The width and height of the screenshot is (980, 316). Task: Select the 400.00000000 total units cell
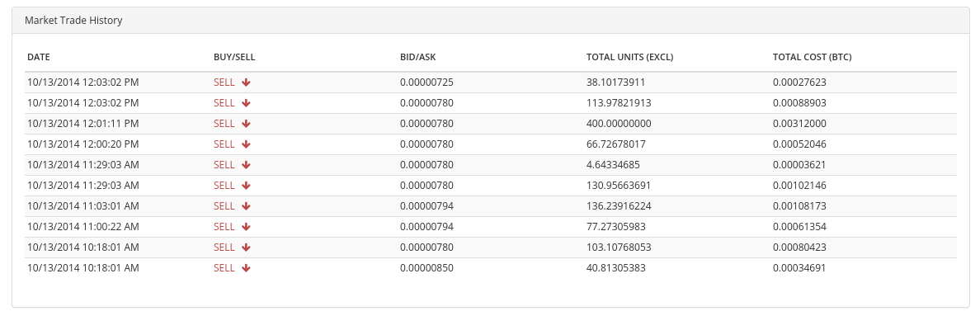coord(619,124)
